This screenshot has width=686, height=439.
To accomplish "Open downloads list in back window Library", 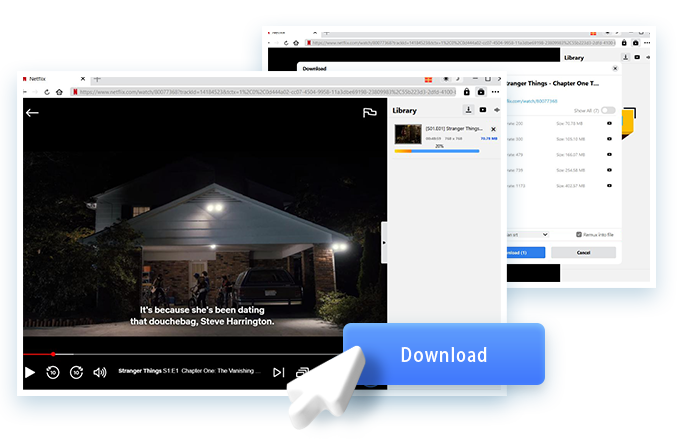I will click(x=626, y=57).
